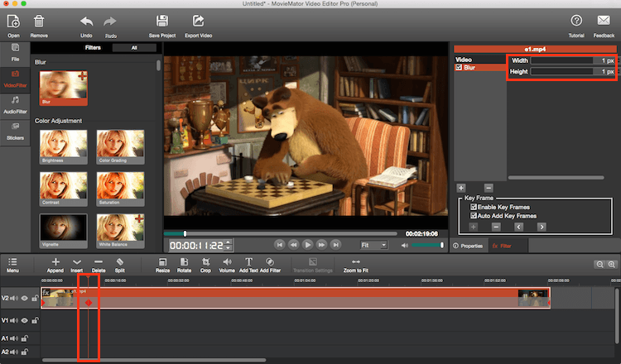Open the Fit zoom dropdown
This screenshot has height=364, width=621.
point(373,246)
